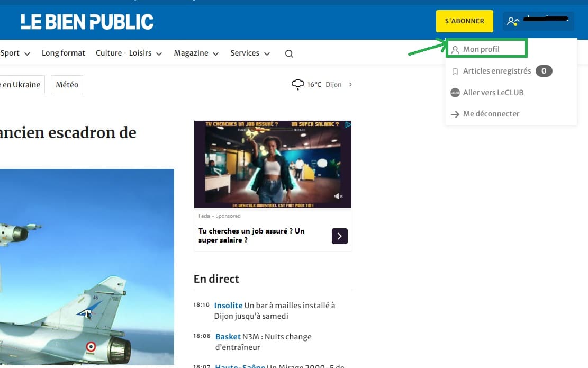Click the AdChoices triangle on the ad
The width and height of the screenshot is (588, 368).
(348, 124)
